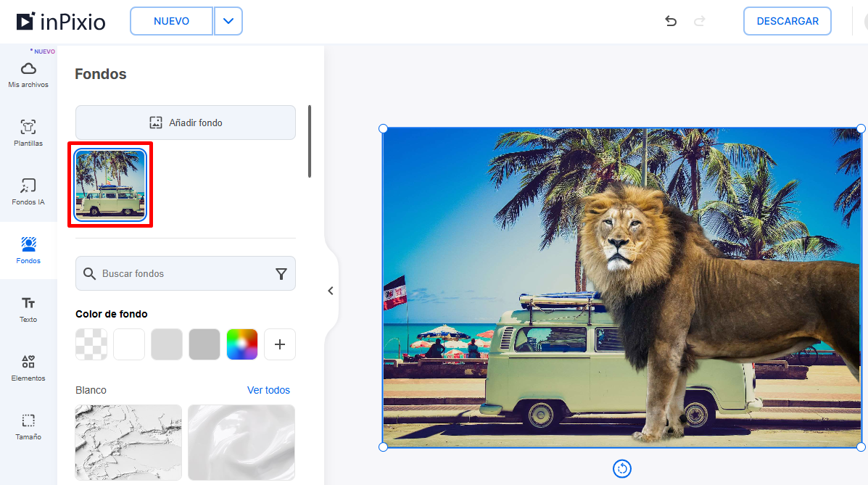Image resolution: width=868 pixels, height=485 pixels.
Task: Open the background filter funnel icon
Action: coord(281,273)
